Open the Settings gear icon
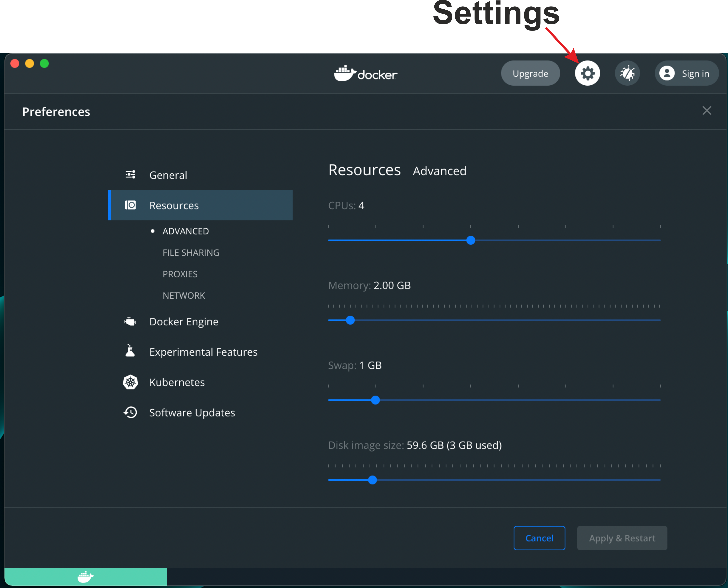 click(x=587, y=73)
